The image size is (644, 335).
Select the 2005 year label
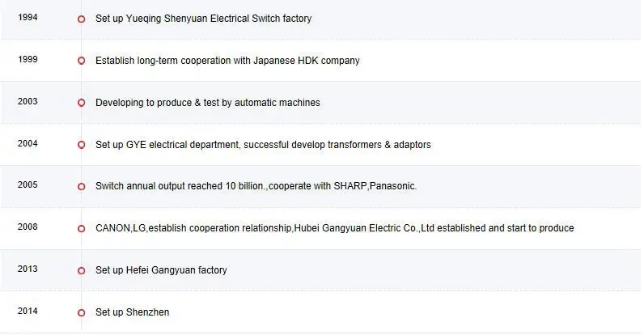(28, 185)
